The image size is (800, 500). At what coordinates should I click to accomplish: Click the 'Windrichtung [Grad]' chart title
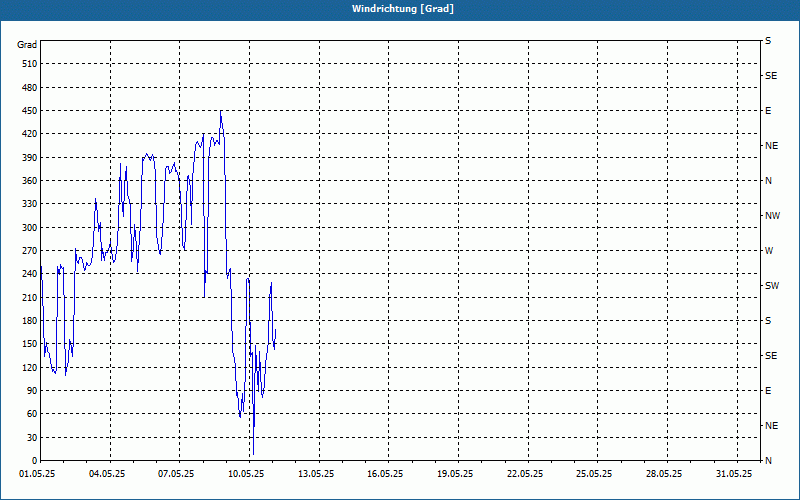(403, 9)
